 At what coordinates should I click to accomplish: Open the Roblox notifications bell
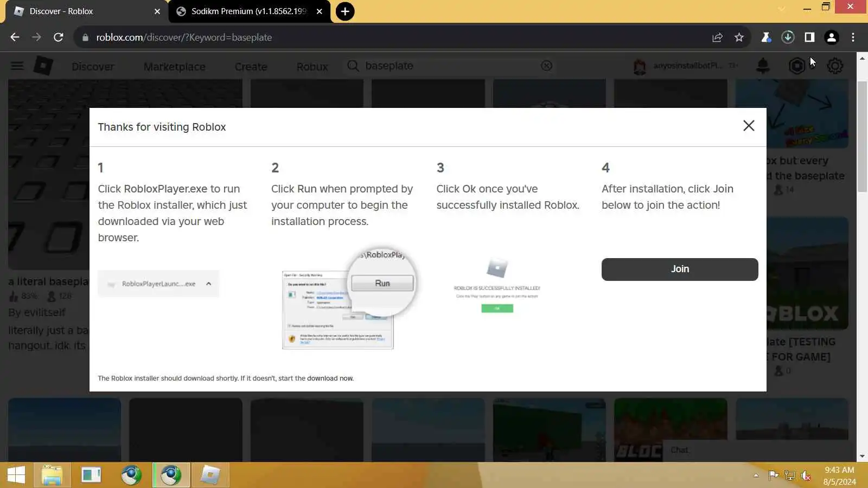[x=763, y=66]
